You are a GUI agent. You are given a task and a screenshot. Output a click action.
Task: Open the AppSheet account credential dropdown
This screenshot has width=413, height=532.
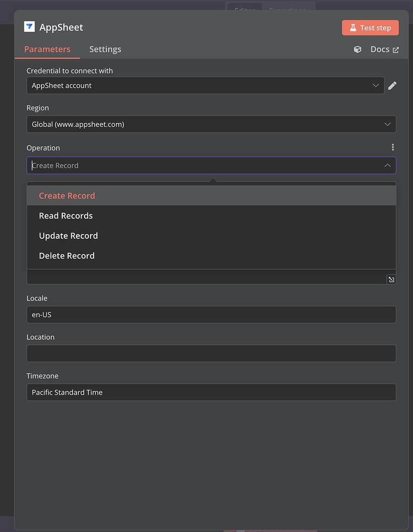coord(205,85)
